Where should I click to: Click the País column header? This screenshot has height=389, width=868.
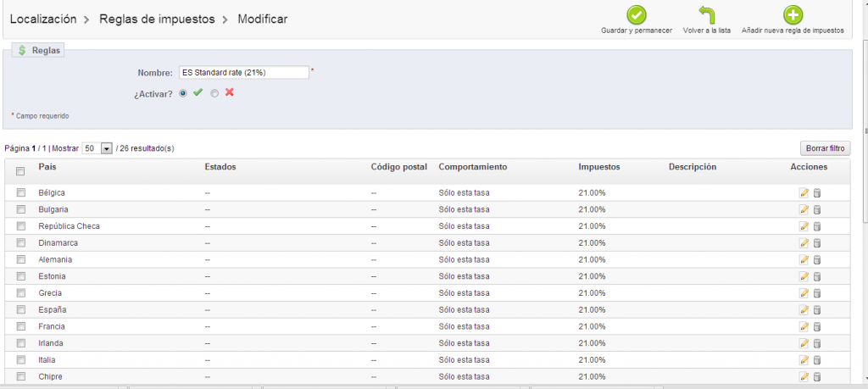(47, 167)
